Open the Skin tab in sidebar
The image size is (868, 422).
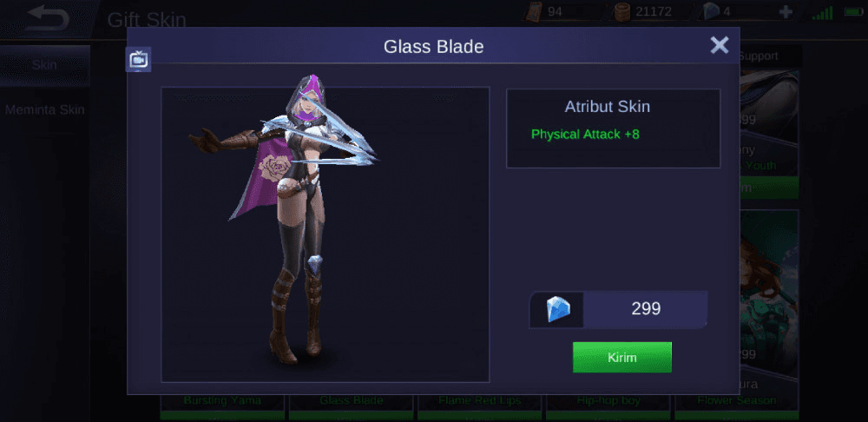point(44,65)
